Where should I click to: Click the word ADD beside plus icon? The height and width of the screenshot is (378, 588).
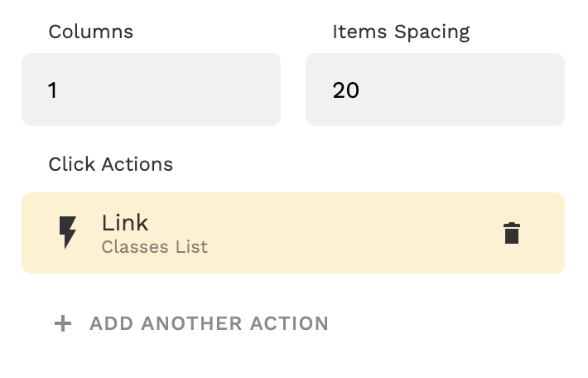(x=111, y=323)
